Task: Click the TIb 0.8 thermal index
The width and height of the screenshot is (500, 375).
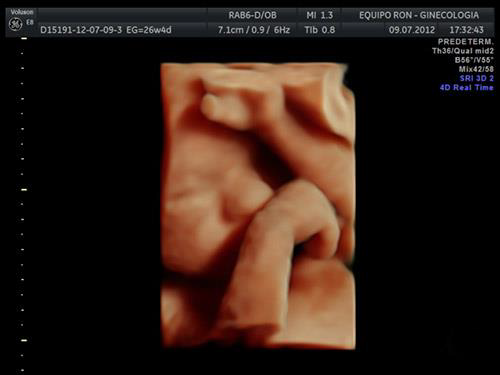Action: click(320, 30)
